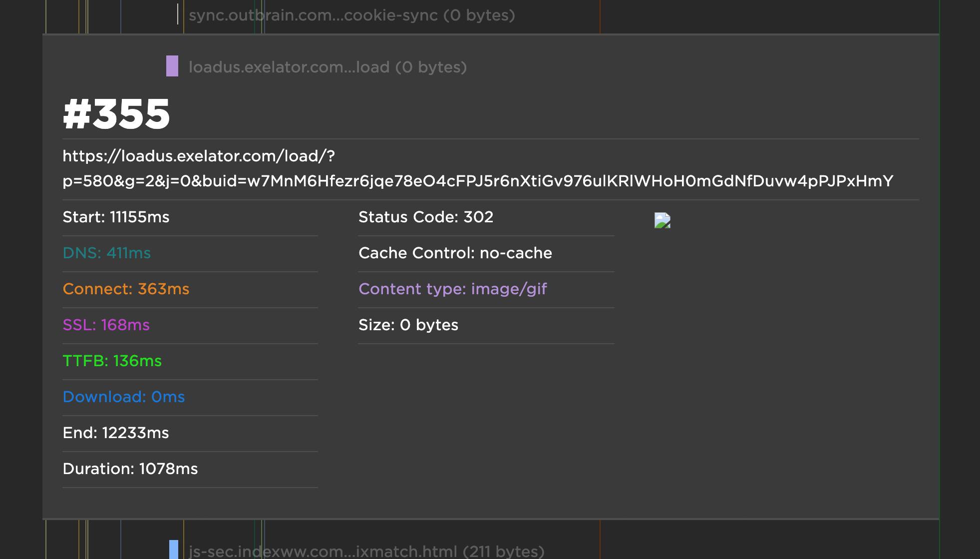Select the Connect: 363ms timing row
The height and width of the screenshot is (559, 980).
(126, 289)
